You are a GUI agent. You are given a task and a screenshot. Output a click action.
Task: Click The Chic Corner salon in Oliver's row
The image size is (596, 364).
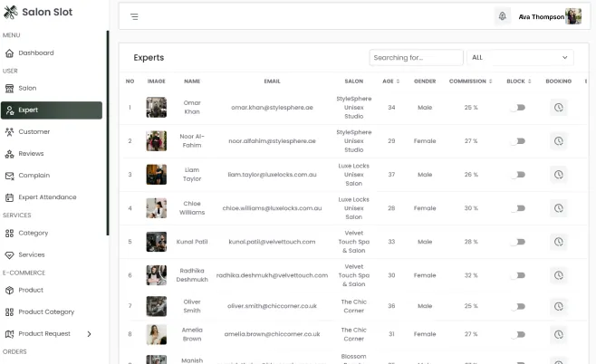[354, 306]
